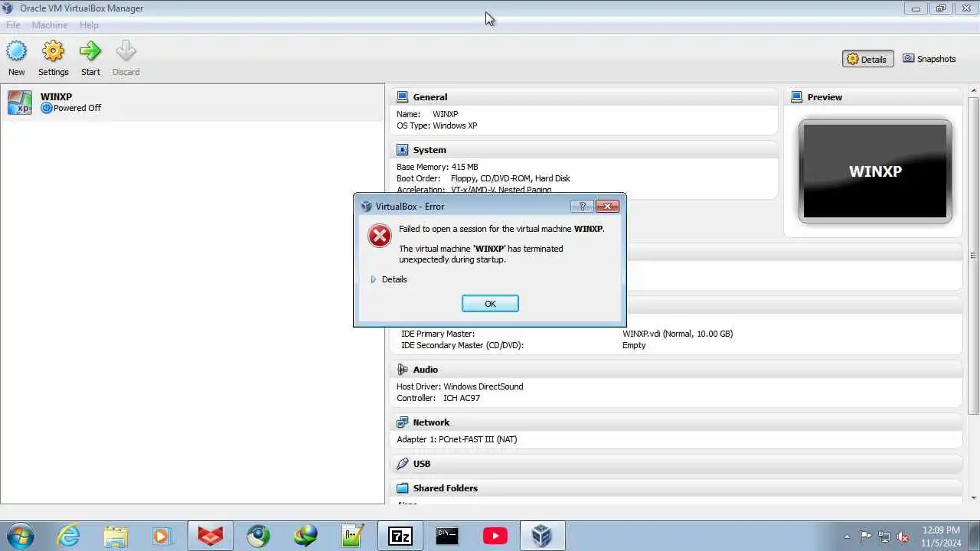Click the Controller: ICH AC97 text
The width and height of the screenshot is (980, 551).
coord(439,398)
